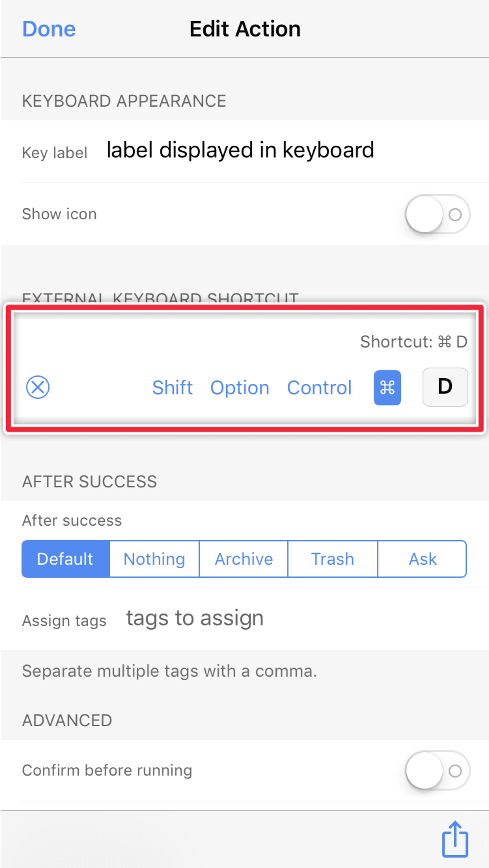This screenshot has height=868, width=489.
Task: Click the 'Separate multiple tags' hint text
Action: (x=169, y=671)
